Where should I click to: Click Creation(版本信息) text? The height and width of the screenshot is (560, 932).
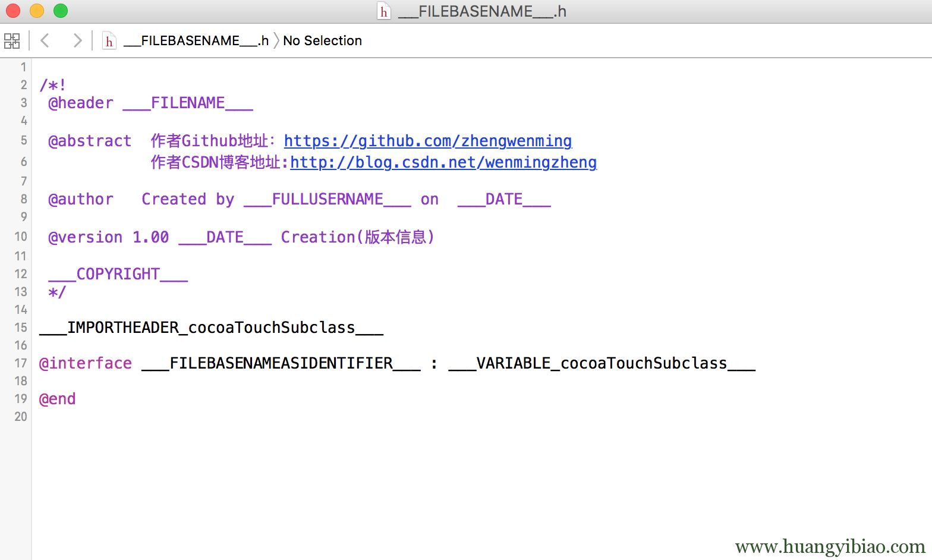[x=358, y=237]
